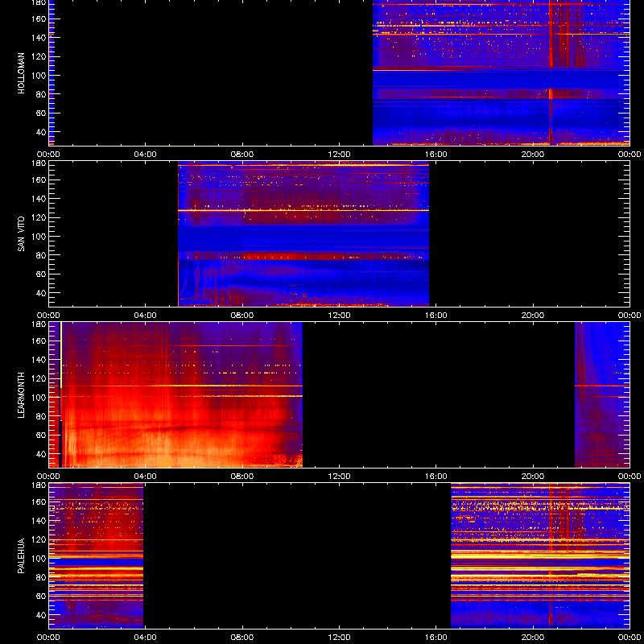
Task: Select frequency 160 on San Vito axis
Action: point(40,180)
